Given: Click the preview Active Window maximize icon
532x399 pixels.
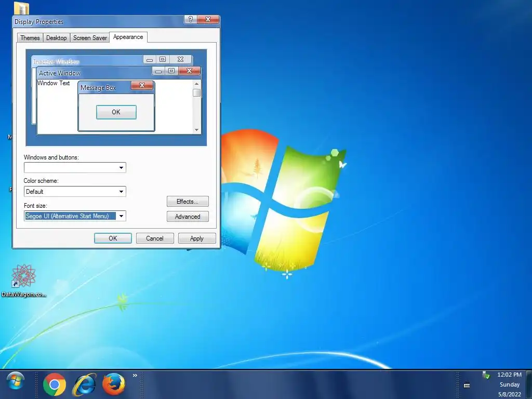Looking at the screenshot, I should (x=171, y=71).
